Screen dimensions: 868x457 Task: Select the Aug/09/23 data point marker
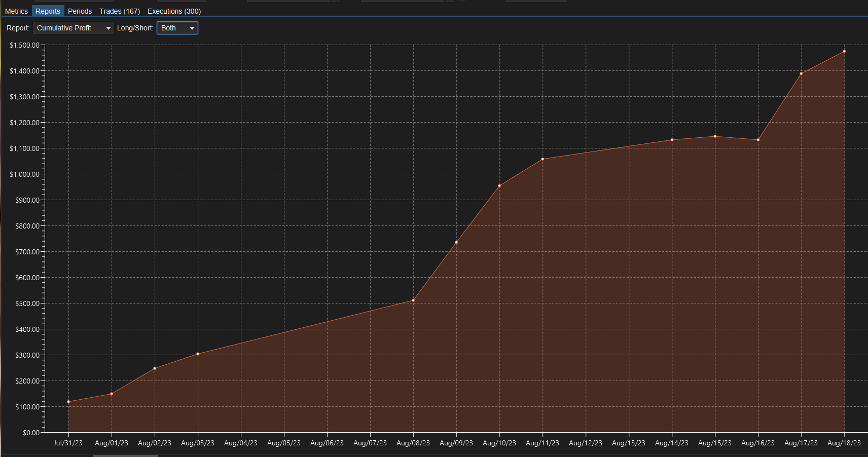(x=456, y=242)
